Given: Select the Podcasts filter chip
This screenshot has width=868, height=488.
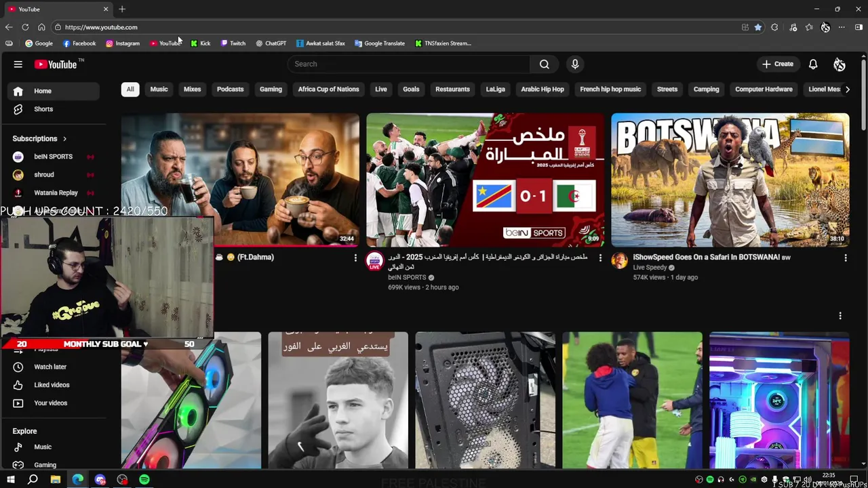Looking at the screenshot, I should 230,89.
